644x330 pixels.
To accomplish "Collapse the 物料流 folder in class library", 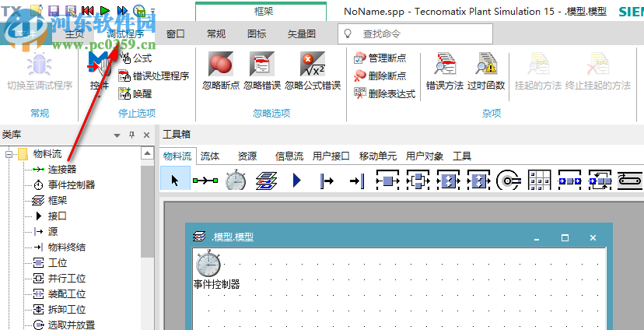I will point(9,154).
